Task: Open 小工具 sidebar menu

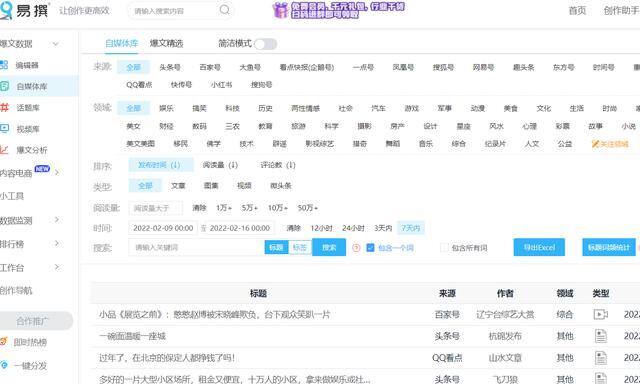Action: (x=12, y=196)
